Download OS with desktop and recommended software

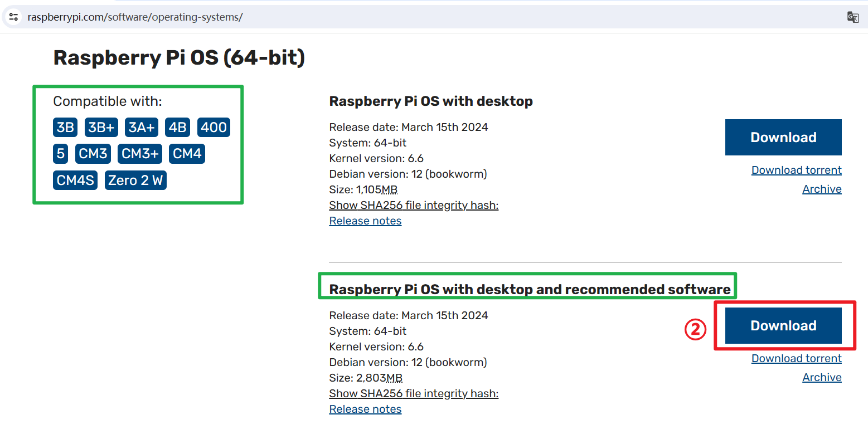coord(783,325)
